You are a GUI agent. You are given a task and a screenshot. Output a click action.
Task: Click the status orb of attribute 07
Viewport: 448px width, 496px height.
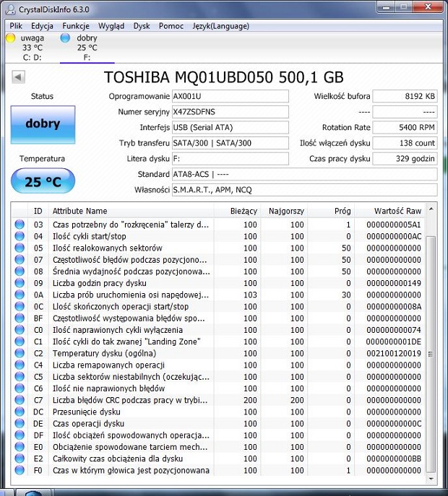tap(20, 259)
